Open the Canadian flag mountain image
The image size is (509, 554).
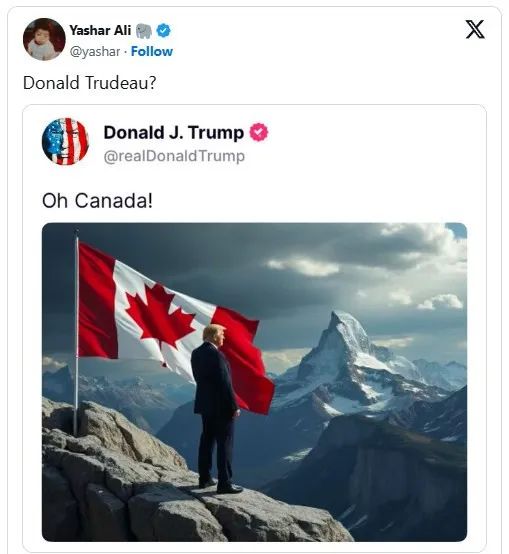(254, 382)
